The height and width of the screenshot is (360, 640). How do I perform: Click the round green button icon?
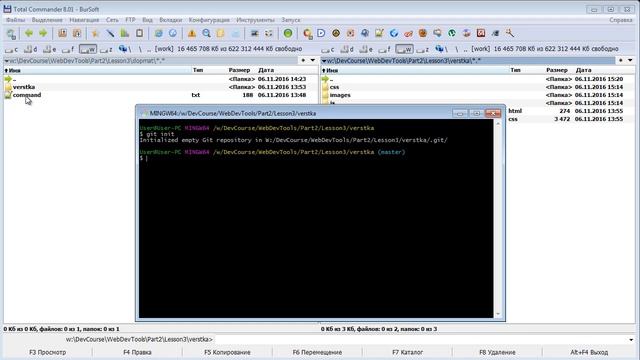point(288,33)
